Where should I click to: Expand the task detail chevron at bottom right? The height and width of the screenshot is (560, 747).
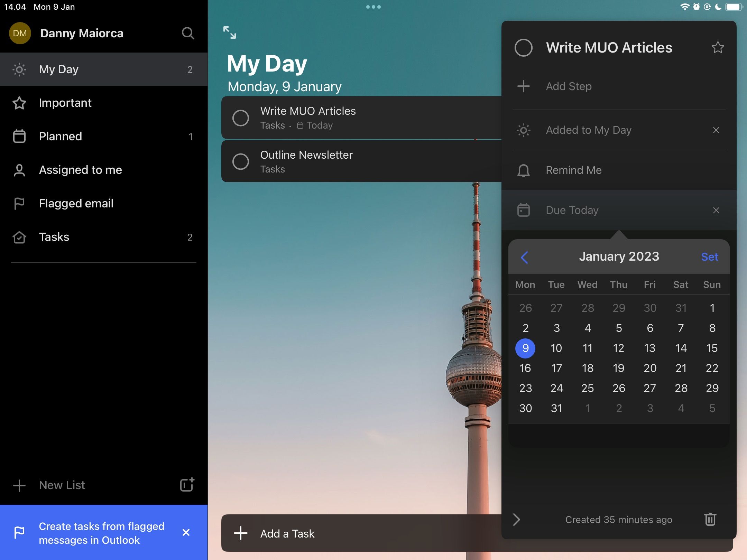(x=516, y=519)
